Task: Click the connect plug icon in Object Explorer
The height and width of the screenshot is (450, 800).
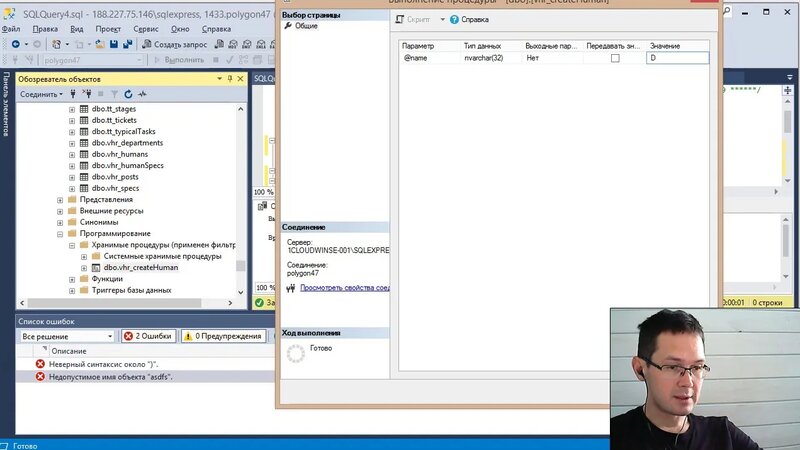Action: [x=73, y=94]
